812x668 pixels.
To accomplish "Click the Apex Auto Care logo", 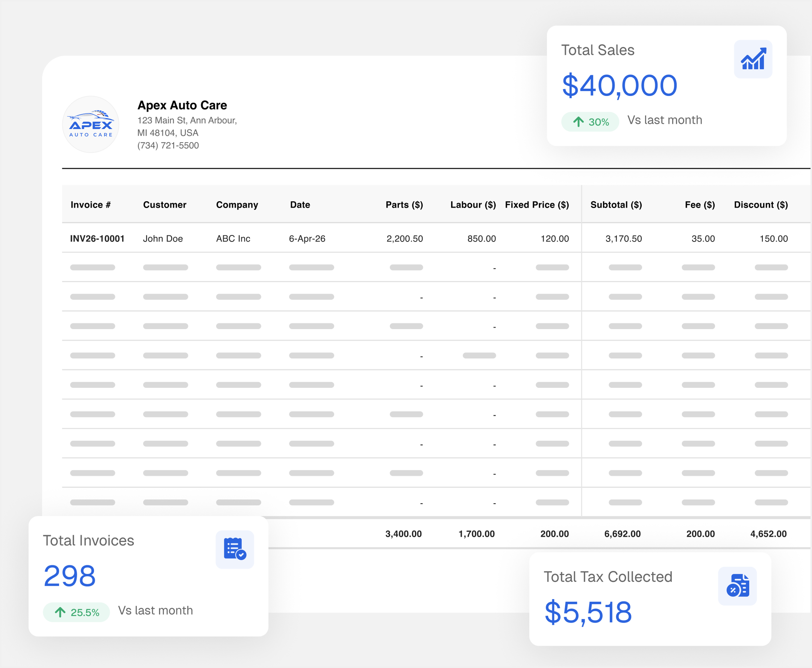I will (x=91, y=124).
